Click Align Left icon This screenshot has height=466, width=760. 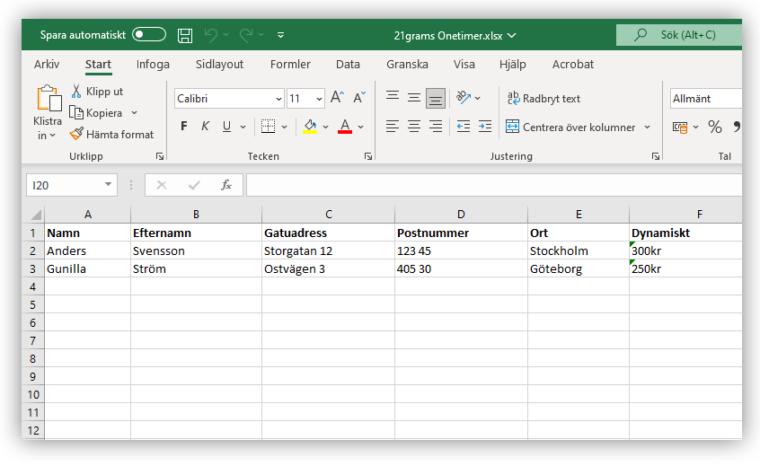tap(393, 127)
